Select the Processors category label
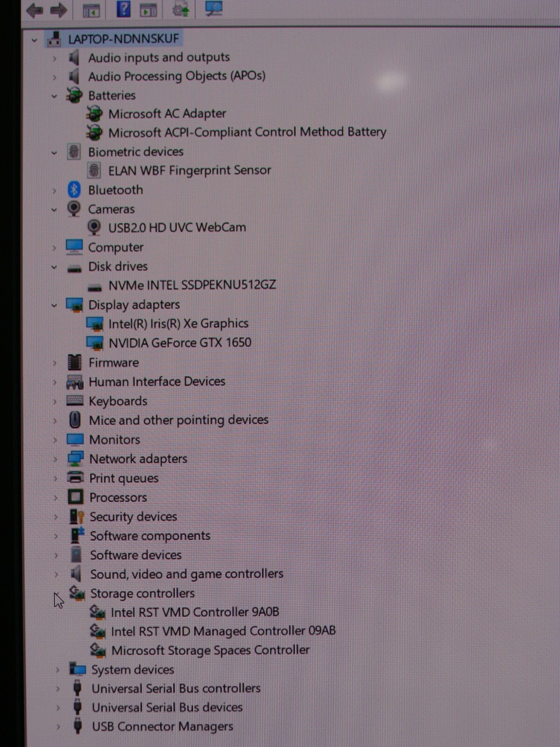 tap(118, 497)
